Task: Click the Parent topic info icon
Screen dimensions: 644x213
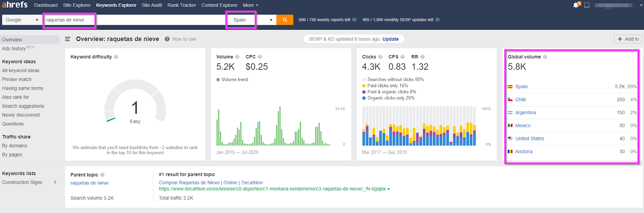Action: [x=102, y=175]
